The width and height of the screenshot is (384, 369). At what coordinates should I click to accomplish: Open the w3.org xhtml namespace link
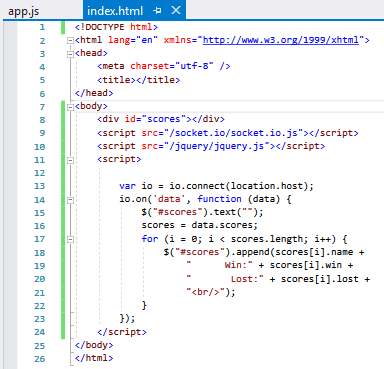point(281,40)
